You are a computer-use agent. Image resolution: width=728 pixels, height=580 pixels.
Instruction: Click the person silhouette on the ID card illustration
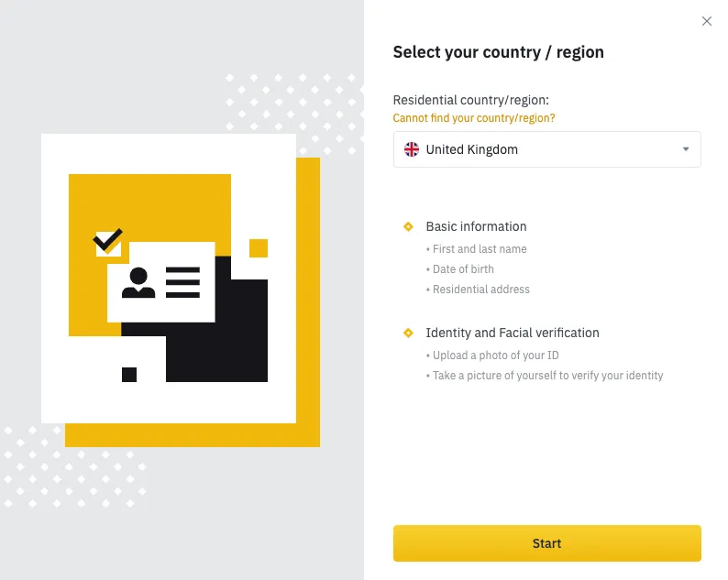(138, 282)
